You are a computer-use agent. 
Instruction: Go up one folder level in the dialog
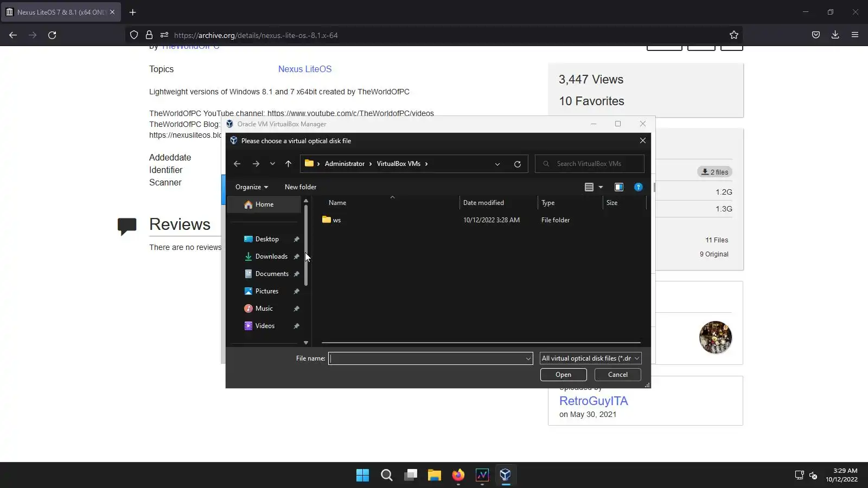coord(288,164)
